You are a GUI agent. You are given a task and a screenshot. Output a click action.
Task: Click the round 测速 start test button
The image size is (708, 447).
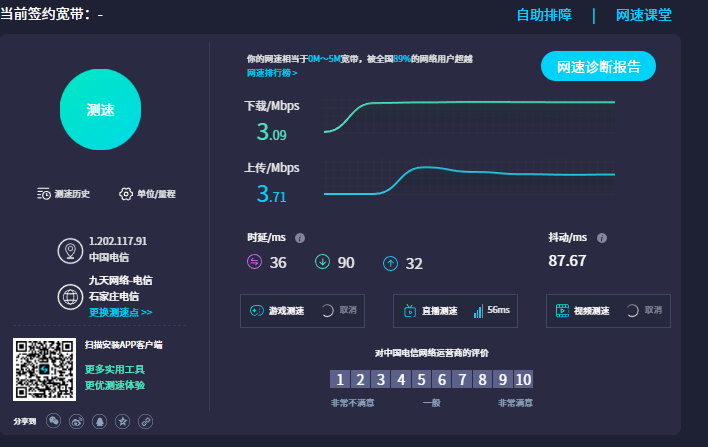click(x=99, y=109)
